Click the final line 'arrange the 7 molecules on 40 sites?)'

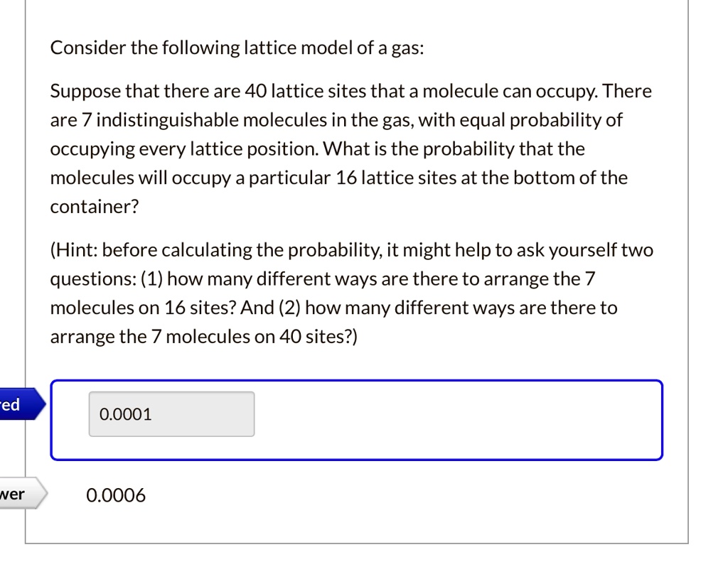coord(204,337)
